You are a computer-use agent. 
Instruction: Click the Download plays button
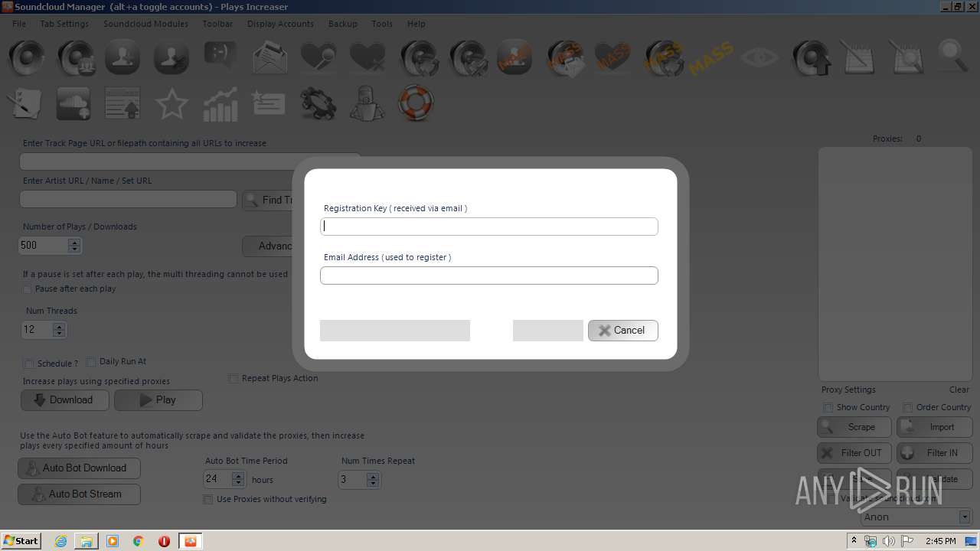click(64, 400)
